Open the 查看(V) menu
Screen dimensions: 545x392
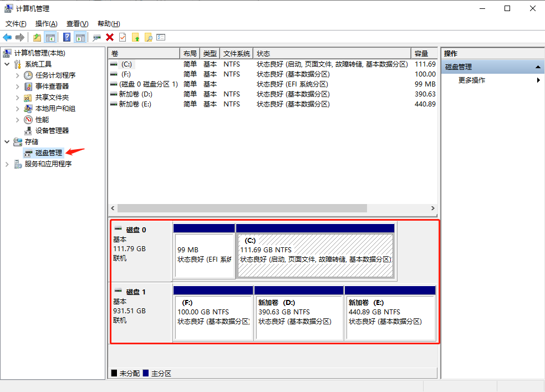pyautogui.click(x=77, y=24)
